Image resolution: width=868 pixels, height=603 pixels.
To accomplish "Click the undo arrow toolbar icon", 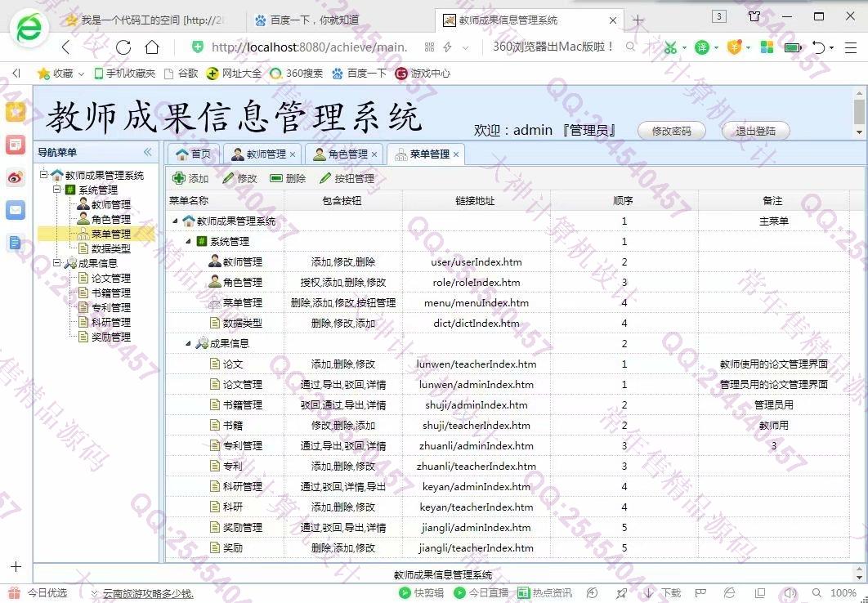I will [819, 47].
